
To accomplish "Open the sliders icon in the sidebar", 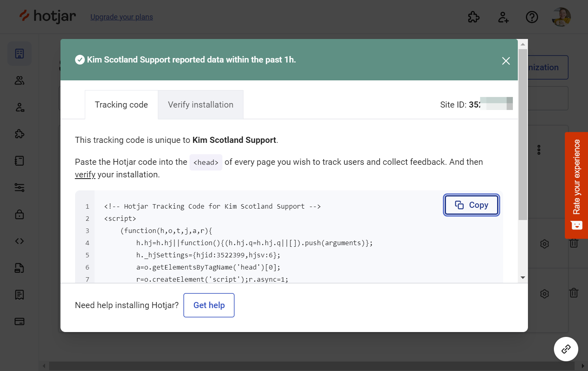I will pos(19,188).
